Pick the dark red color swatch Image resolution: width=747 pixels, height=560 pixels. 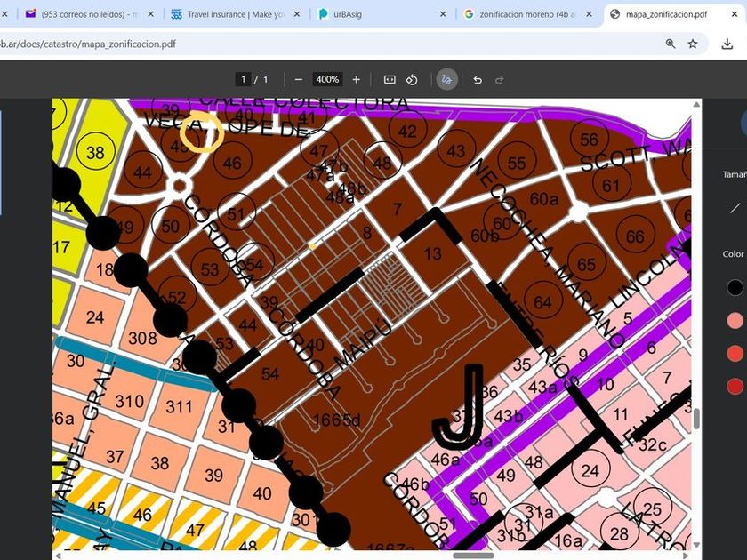(735, 386)
